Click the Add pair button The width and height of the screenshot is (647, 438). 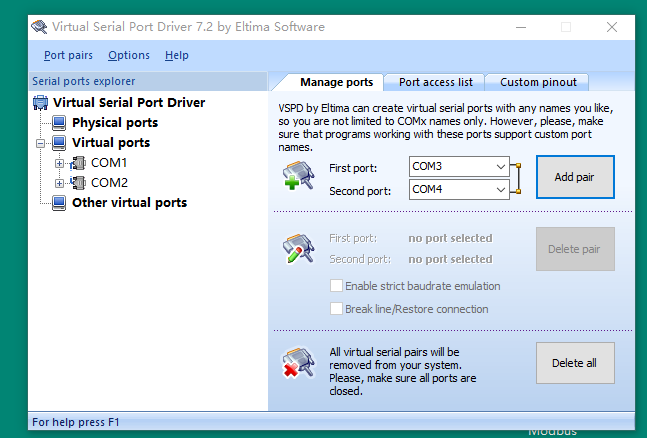tap(575, 177)
